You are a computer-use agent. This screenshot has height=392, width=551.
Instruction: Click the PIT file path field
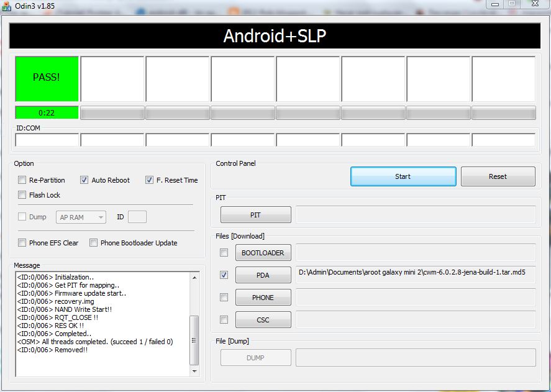416,215
